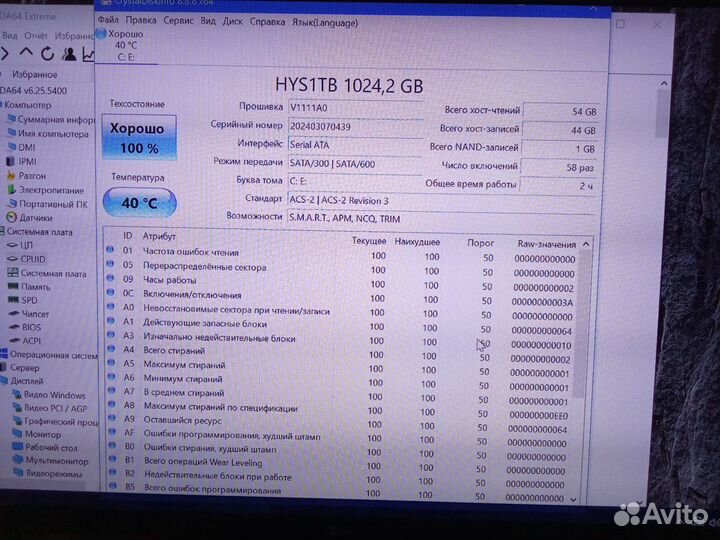Select Электропитание in the AIDA64 tree
Viewport: 720px width, 540px height.
(51, 189)
